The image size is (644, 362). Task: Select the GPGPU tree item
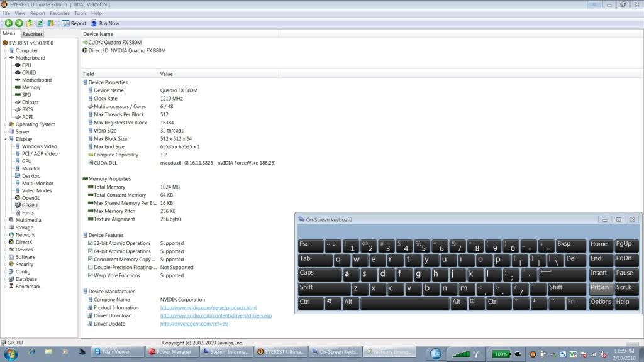pos(30,206)
